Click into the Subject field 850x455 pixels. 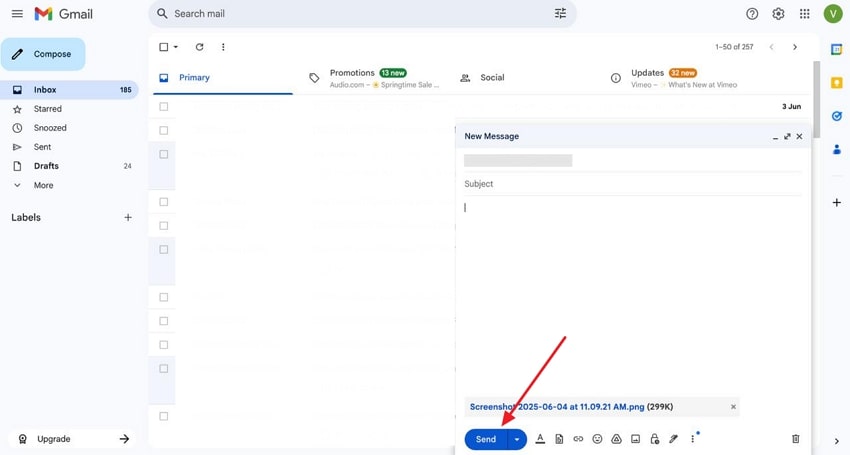click(x=630, y=184)
